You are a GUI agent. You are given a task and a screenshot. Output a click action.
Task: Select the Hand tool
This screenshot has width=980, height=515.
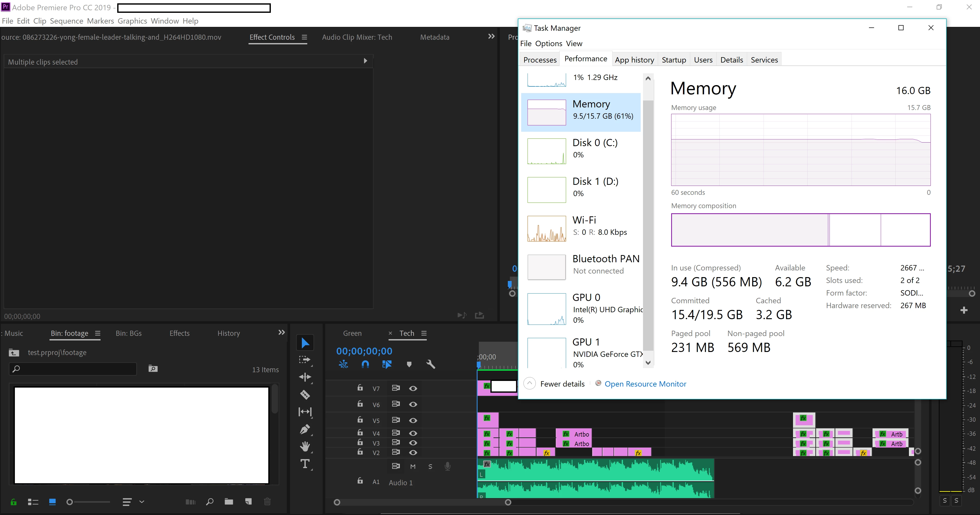[x=305, y=447]
